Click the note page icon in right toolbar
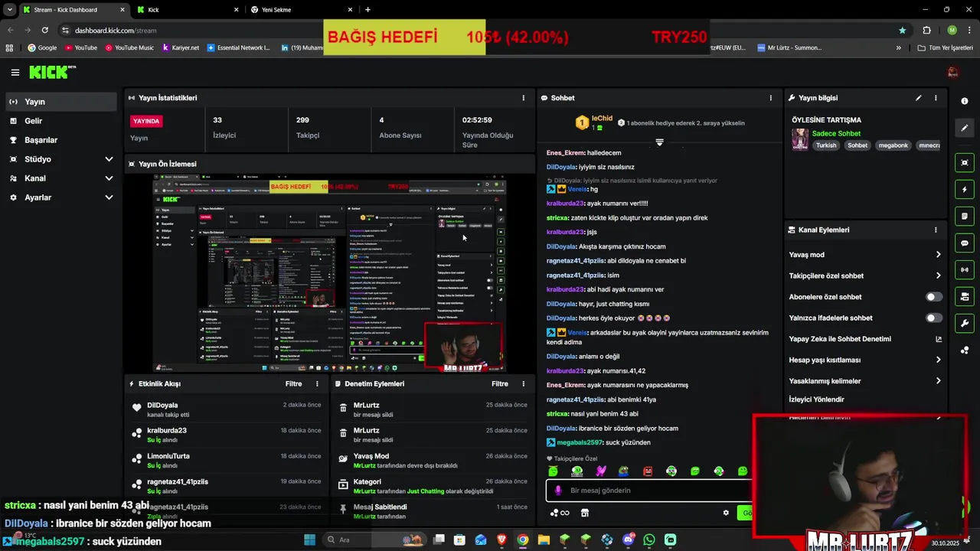The width and height of the screenshot is (980, 551). pyautogui.click(x=965, y=217)
